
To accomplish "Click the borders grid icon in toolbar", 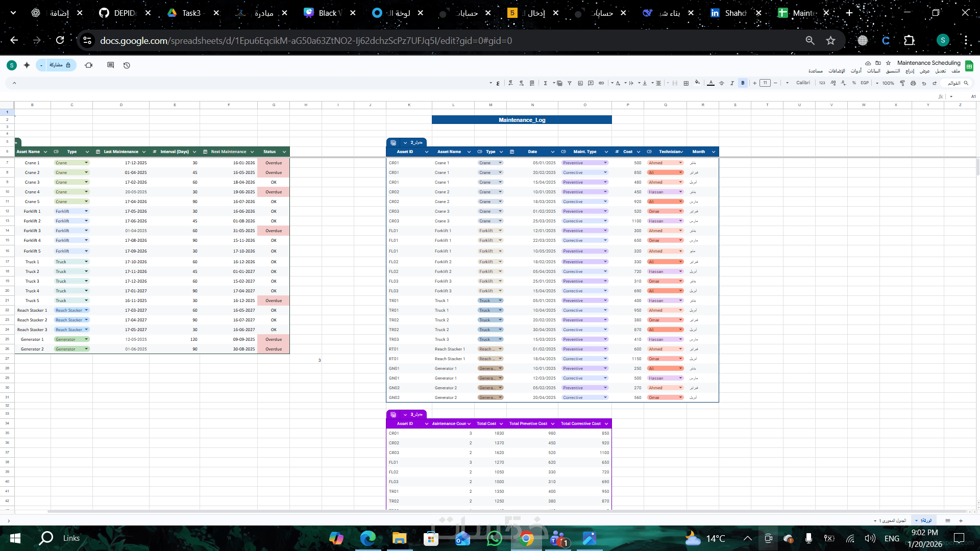I will click(x=686, y=83).
